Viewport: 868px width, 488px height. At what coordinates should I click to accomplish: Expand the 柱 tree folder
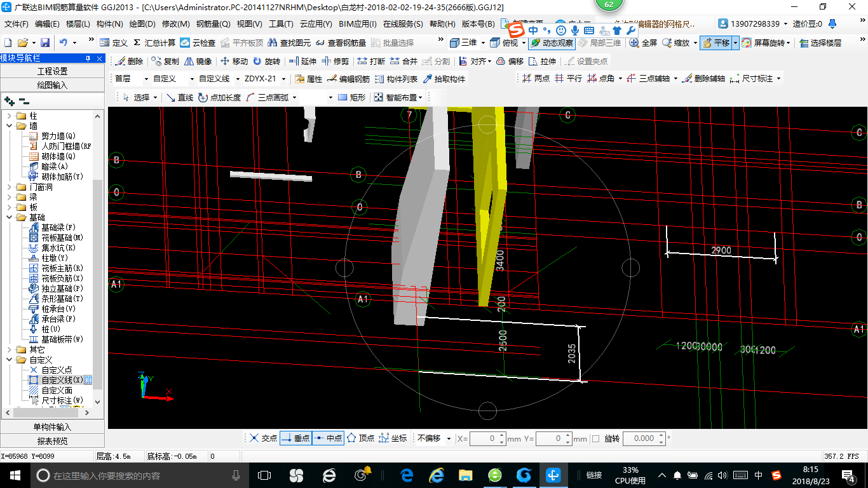pos(10,116)
